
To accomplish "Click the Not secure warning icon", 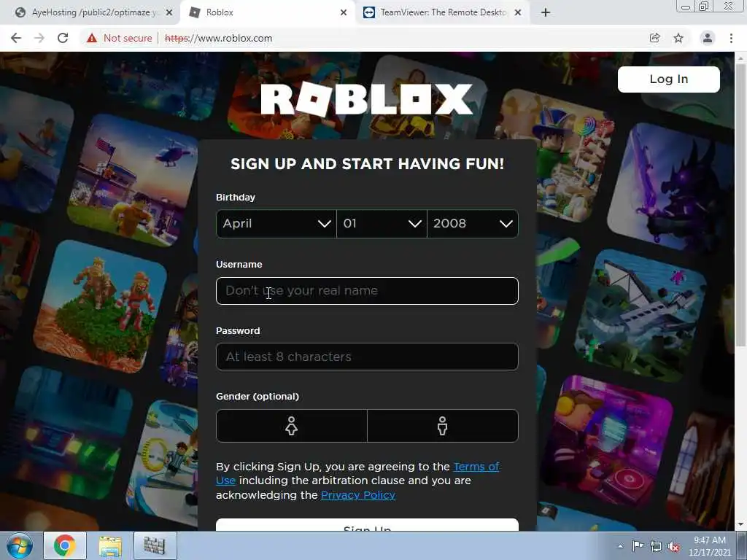I will (92, 38).
